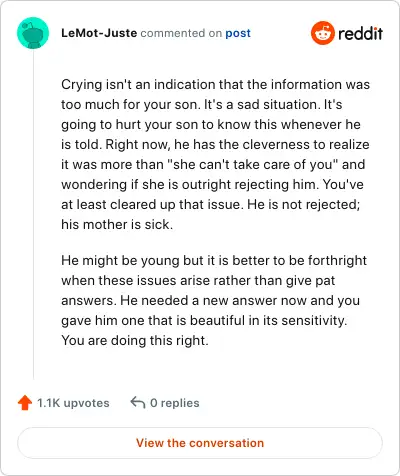Click the reply arrow icon
Image resolution: width=400 pixels, height=476 pixels.
pyautogui.click(x=137, y=402)
